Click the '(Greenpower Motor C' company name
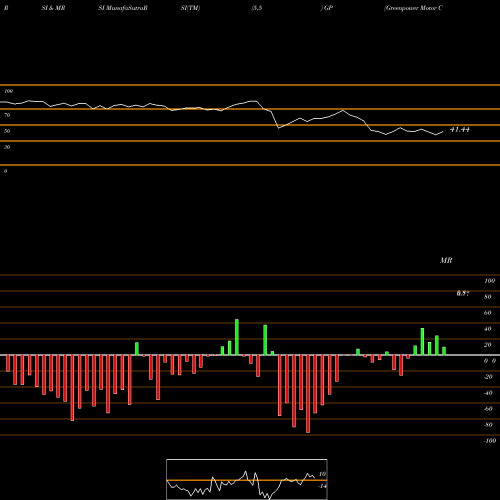The image size is (500, 500). [413, 8]
